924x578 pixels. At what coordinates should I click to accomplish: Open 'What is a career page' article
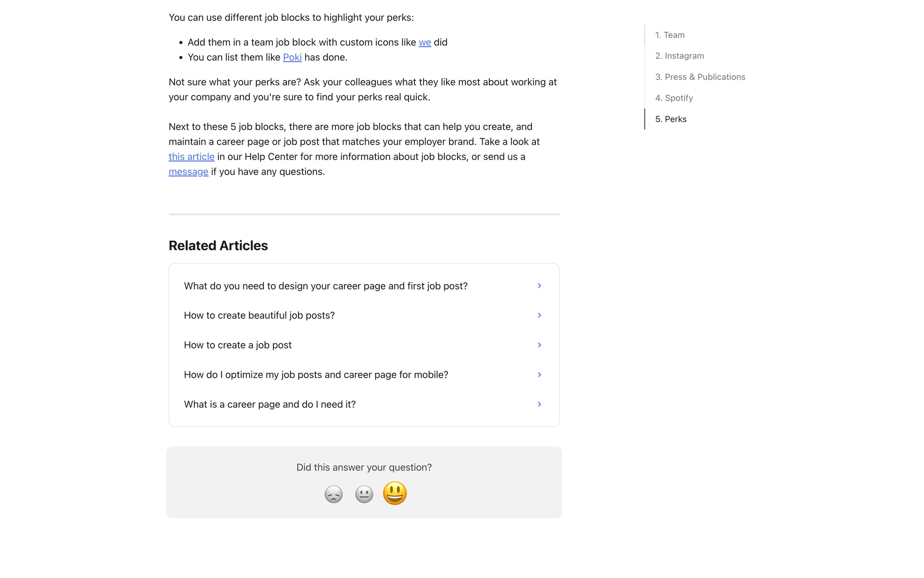269,404
